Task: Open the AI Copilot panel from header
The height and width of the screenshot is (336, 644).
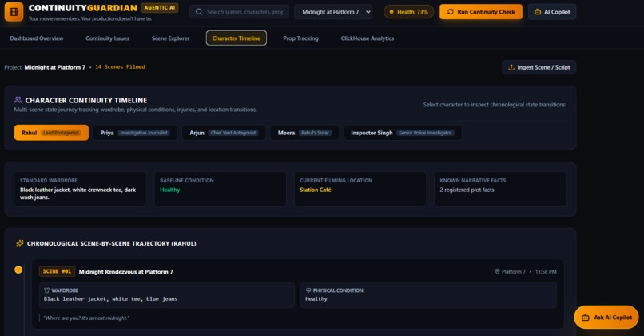Action: point(552,12)
